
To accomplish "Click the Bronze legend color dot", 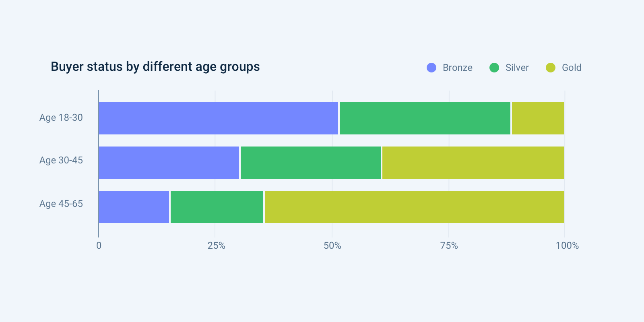I will [x=431, y=68].
